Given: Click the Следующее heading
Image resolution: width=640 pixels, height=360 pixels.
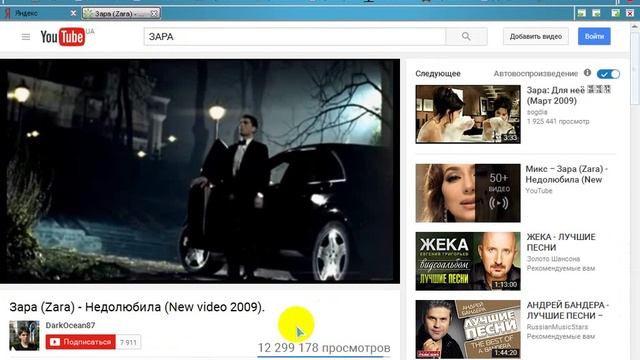Looking at the screenshot, I should tap(438, 73).
